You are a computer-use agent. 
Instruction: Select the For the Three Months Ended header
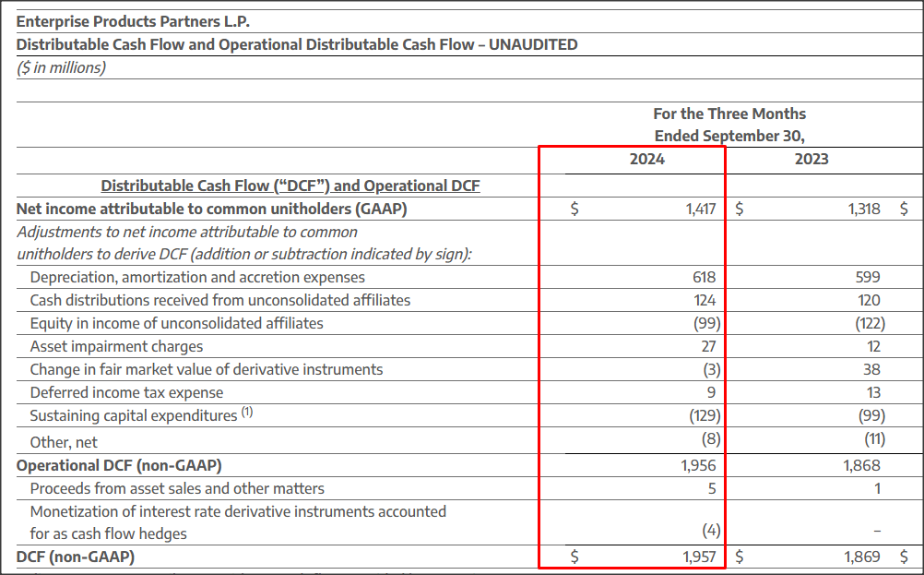(729, 125)
